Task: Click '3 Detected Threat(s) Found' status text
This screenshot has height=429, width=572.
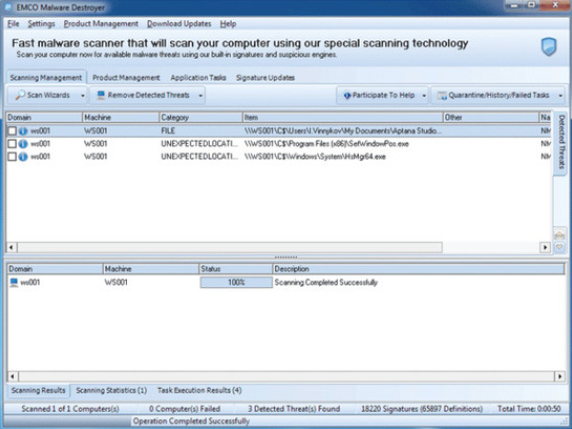Action: click(294, 409)
